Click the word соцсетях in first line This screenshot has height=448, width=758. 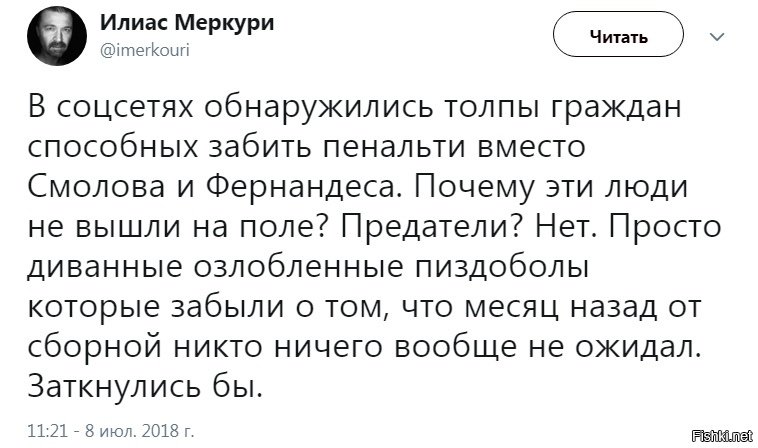[126, 107]
